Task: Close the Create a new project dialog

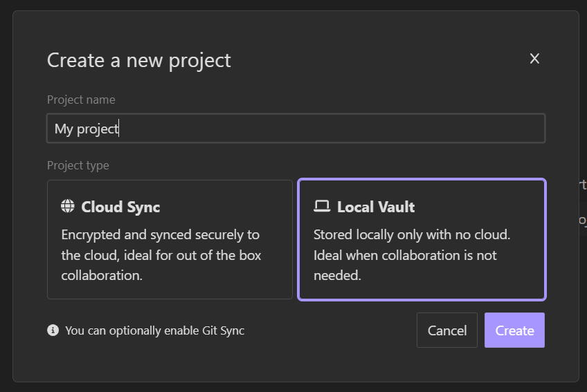Action: (x=534, y=58)
